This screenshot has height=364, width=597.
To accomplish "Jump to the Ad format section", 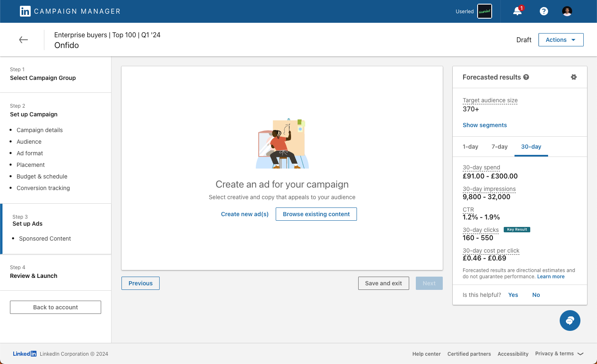I will (30, 153).
